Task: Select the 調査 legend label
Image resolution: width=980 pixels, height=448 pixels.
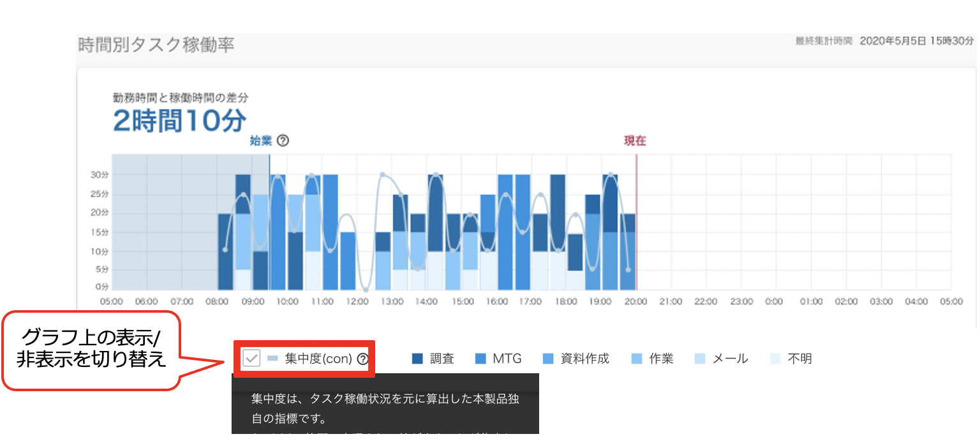Action: [x=442, y=359]
